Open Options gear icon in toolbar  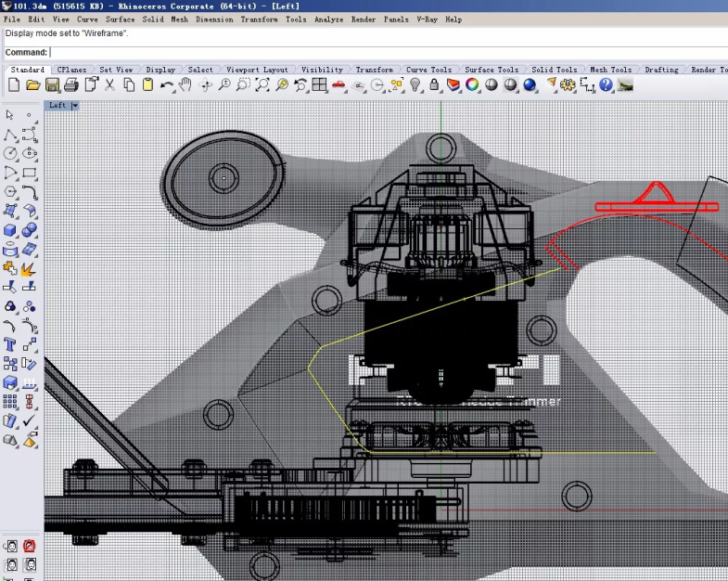[569, 84]
